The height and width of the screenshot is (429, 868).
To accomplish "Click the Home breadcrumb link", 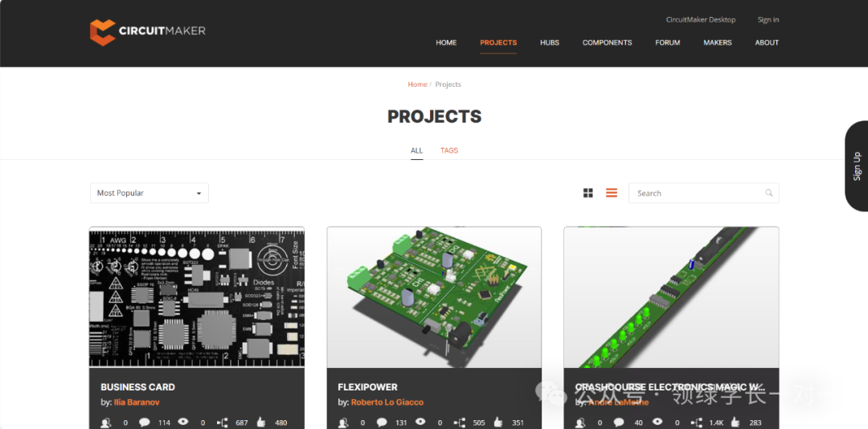I will point(417,84).
